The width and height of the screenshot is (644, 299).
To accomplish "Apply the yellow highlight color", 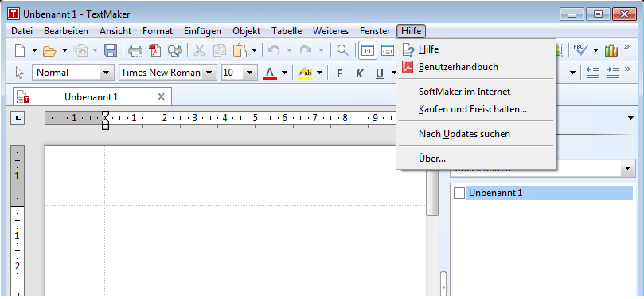I will 305,73.
